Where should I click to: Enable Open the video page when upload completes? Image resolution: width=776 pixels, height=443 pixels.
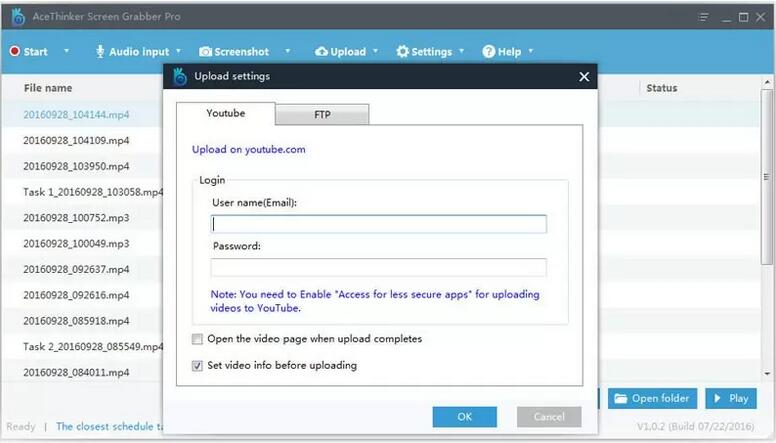coord(197,339)
